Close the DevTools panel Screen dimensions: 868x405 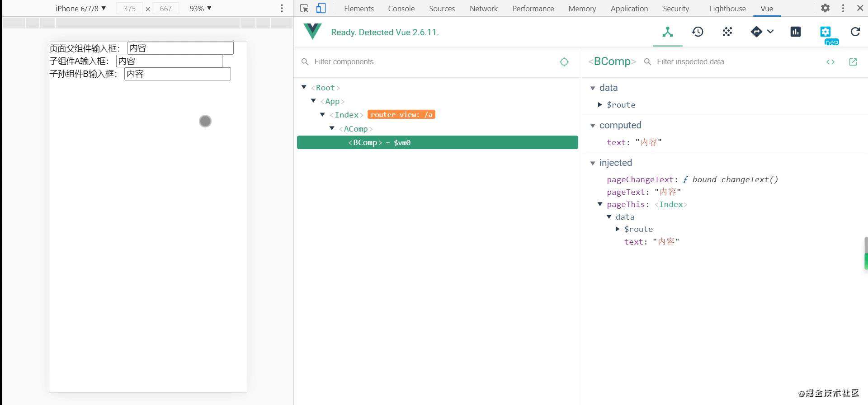(x=860, y=8)
